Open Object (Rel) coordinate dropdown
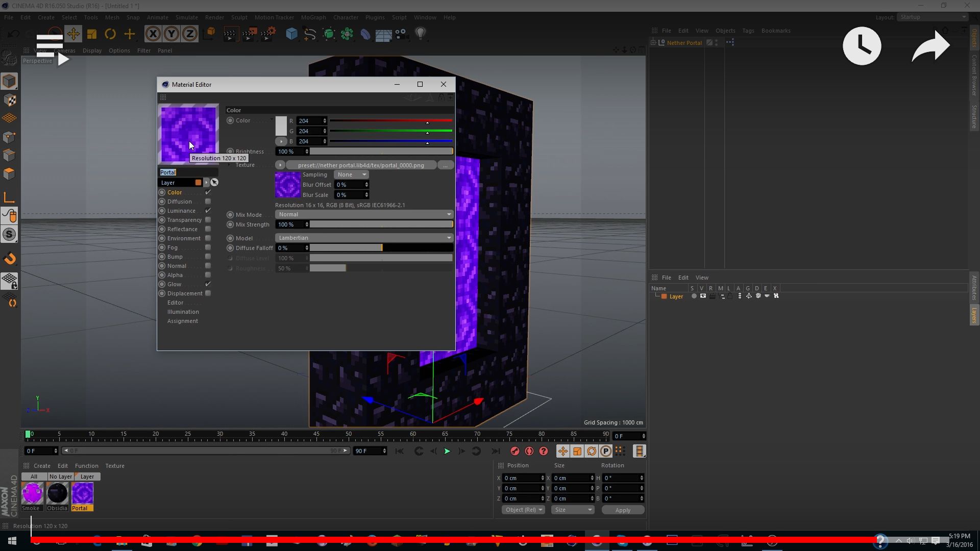The height and width of the screenshot is (551, 980). (524, 510)
